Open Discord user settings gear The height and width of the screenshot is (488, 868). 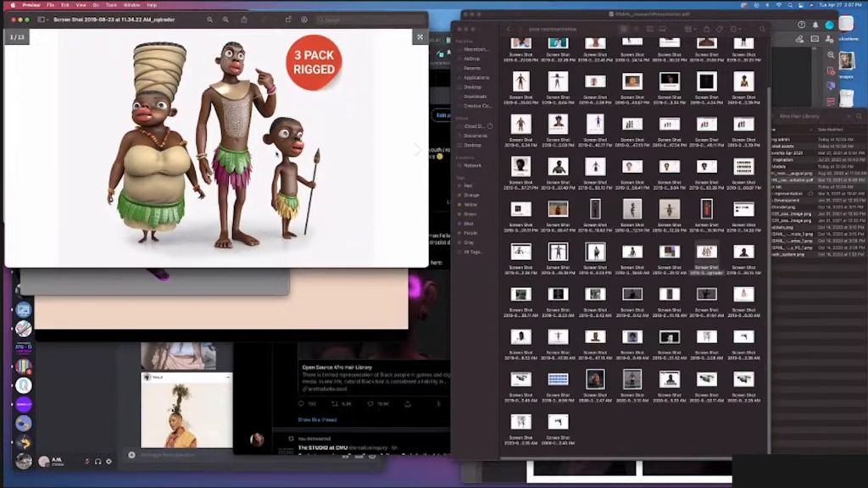[109, 462]
